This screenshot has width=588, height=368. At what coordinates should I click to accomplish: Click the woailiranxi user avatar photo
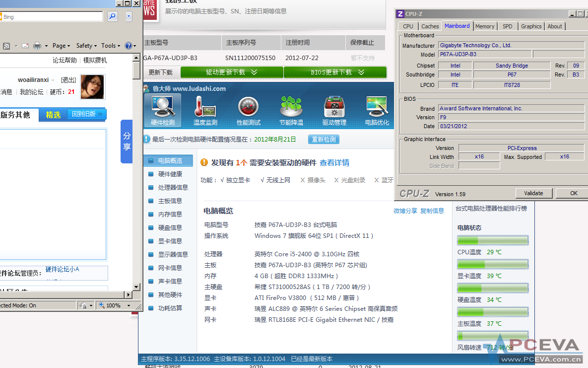coord(92,87)
